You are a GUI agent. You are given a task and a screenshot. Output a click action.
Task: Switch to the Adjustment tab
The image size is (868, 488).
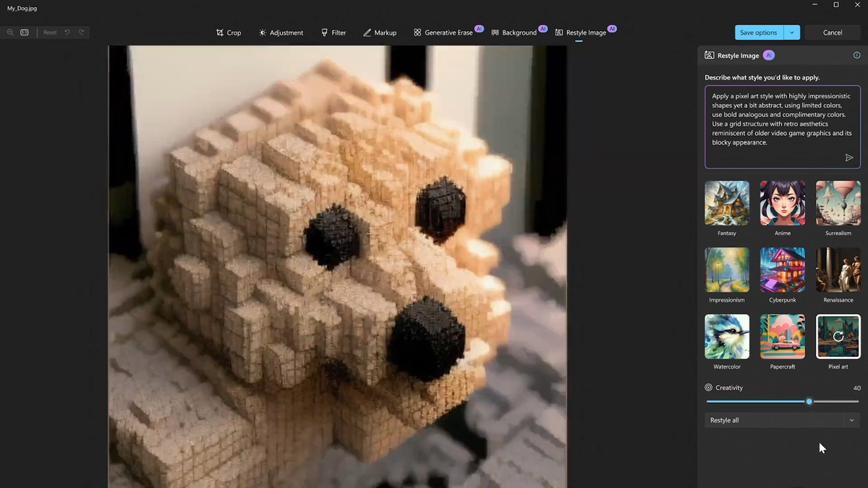[x=281, y=33]
